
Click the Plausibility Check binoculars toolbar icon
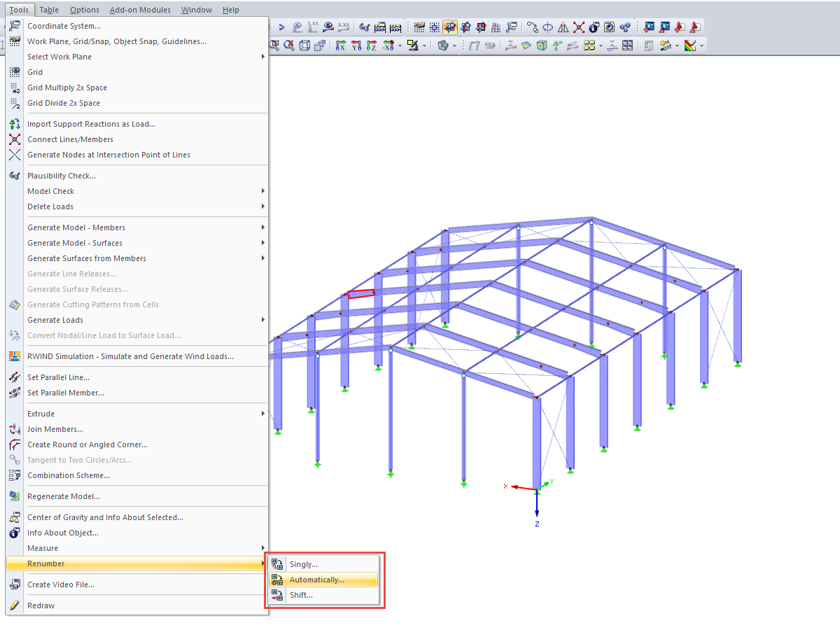[x=364, y=27]
